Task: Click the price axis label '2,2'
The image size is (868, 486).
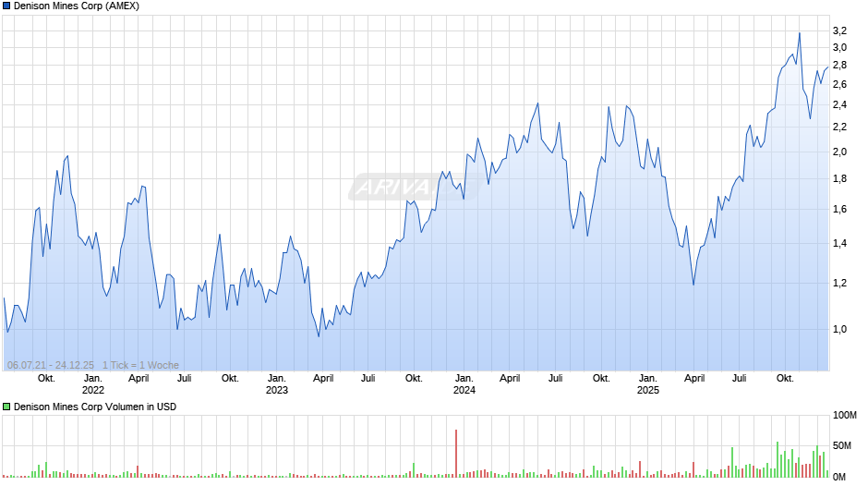Action: (x=839, y=128)
